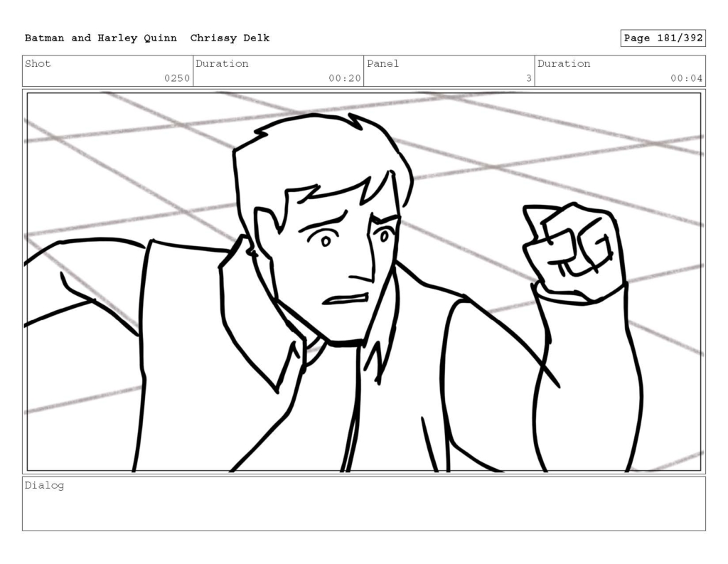The width and height of the screenshot is (728, 564).
Task: Select the shot number "0250"
Action: (x=177, y=78)
